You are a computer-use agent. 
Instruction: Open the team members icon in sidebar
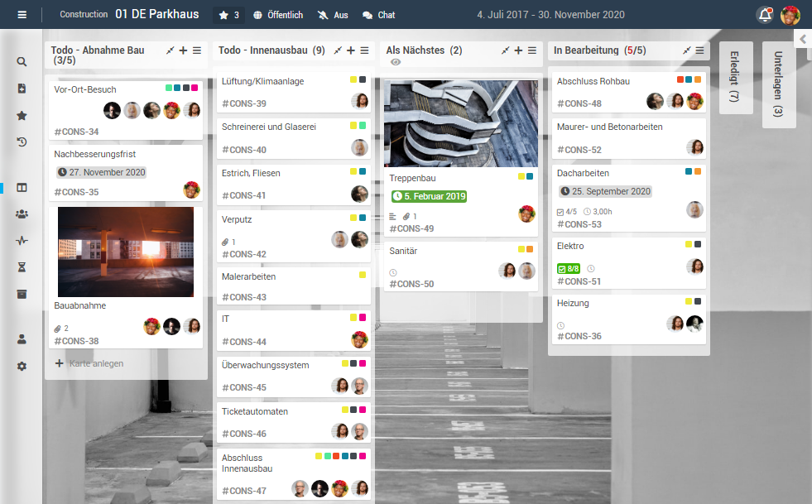(22, 214)
